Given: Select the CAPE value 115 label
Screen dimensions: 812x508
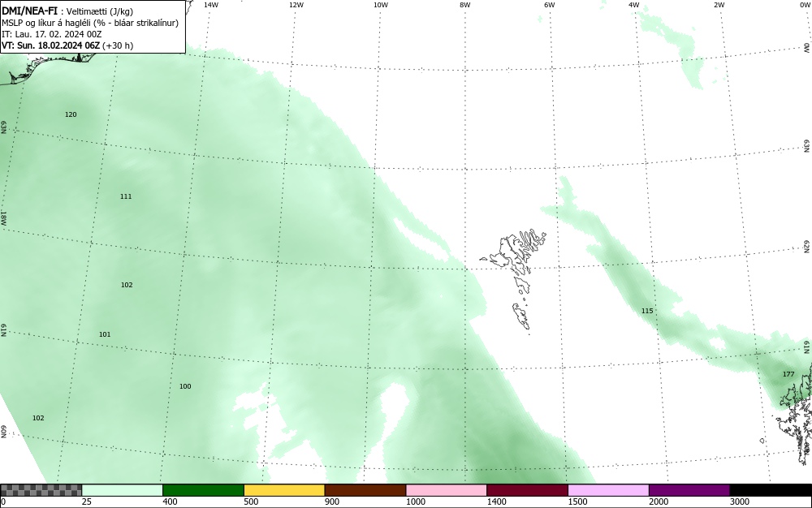Looking at the screenshot, I should pos(647,311).
